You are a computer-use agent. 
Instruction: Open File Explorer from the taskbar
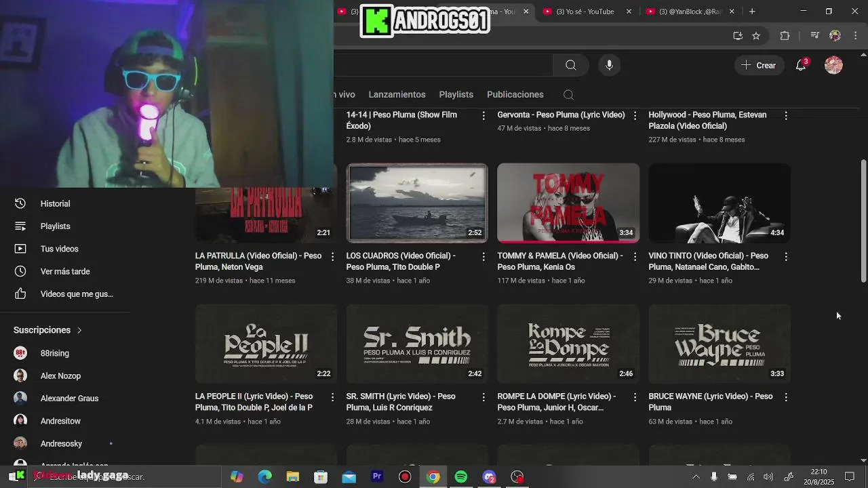tap(293, 476)
